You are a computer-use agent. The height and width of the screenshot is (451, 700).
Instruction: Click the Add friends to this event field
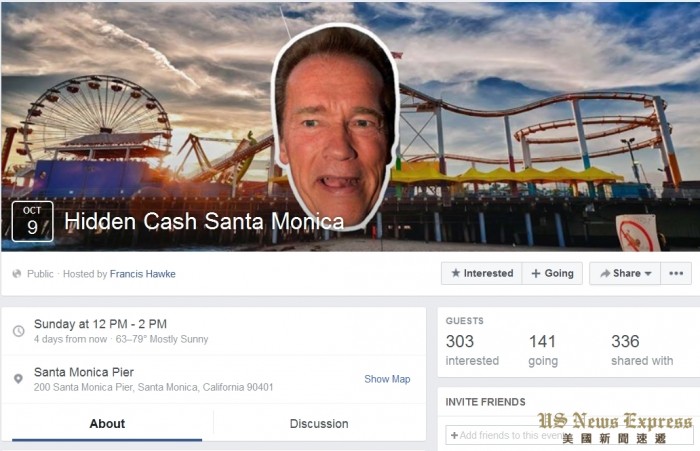tap(570, 435)
